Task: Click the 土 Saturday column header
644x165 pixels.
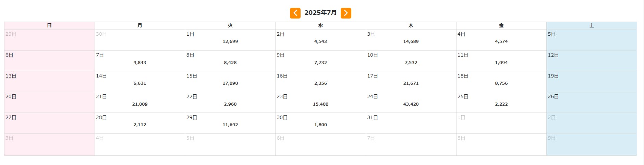Action: click(x=592, y=26)
